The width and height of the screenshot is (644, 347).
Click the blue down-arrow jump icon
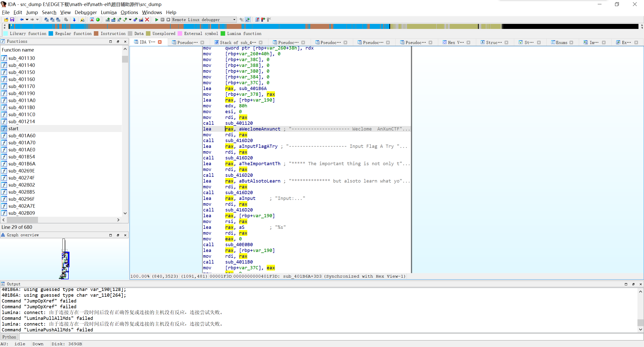coord(74,20)
